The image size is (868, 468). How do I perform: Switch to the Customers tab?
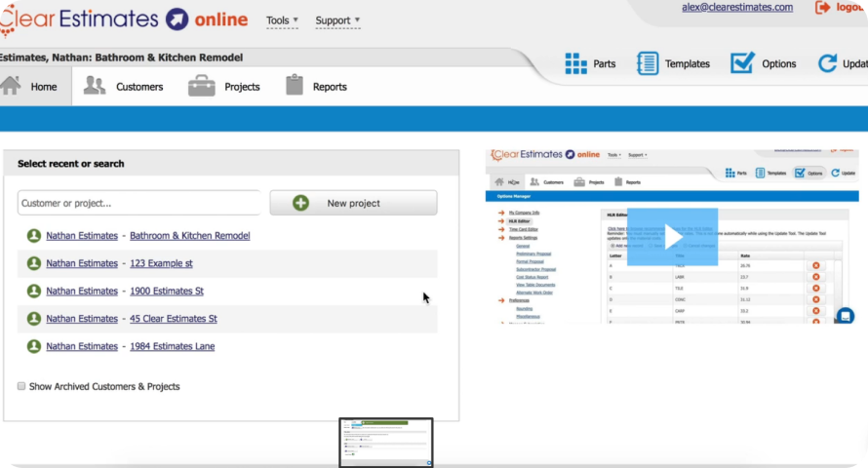(123, 87)
